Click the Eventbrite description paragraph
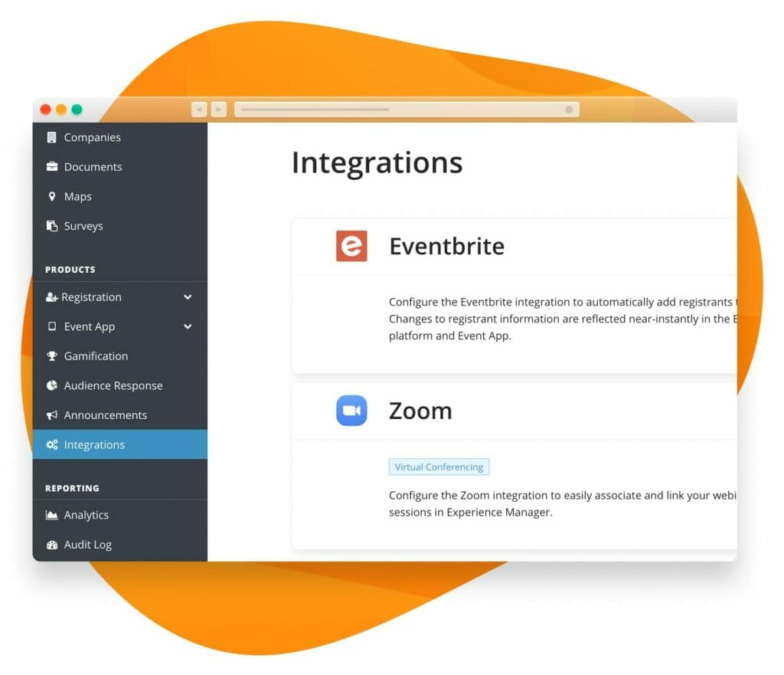This screenshot has height=675, width=784. (563, 319)
